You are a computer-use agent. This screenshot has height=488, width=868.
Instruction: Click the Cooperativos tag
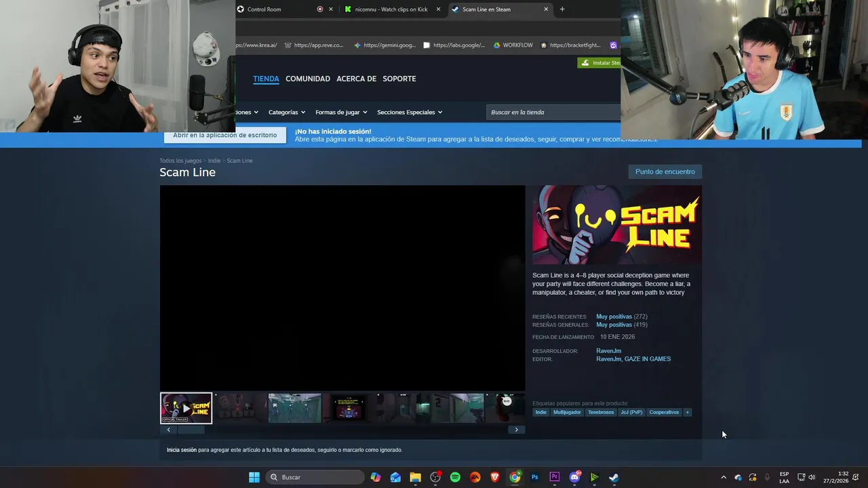[x=664, y=412]
